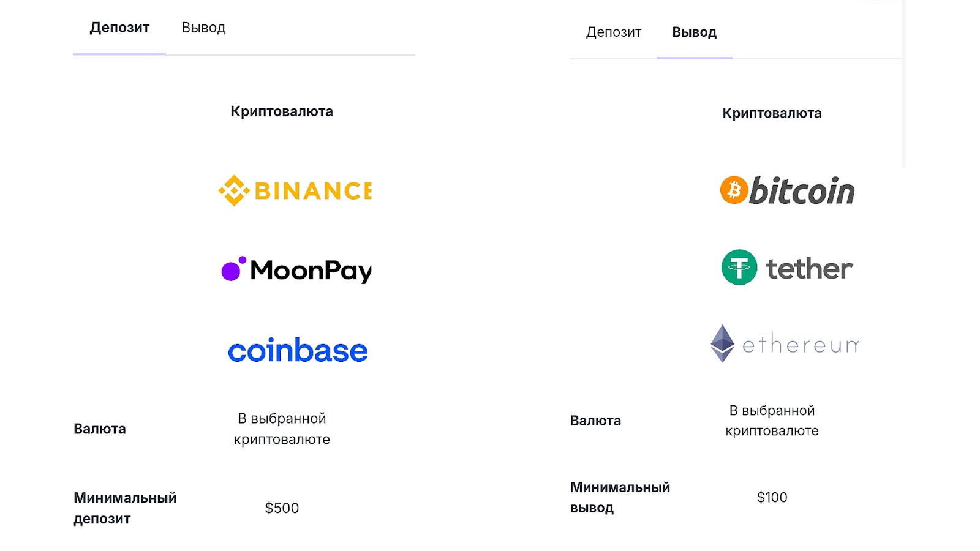Click the orange Bitcoin coin icon

click(x=734, y=190)
